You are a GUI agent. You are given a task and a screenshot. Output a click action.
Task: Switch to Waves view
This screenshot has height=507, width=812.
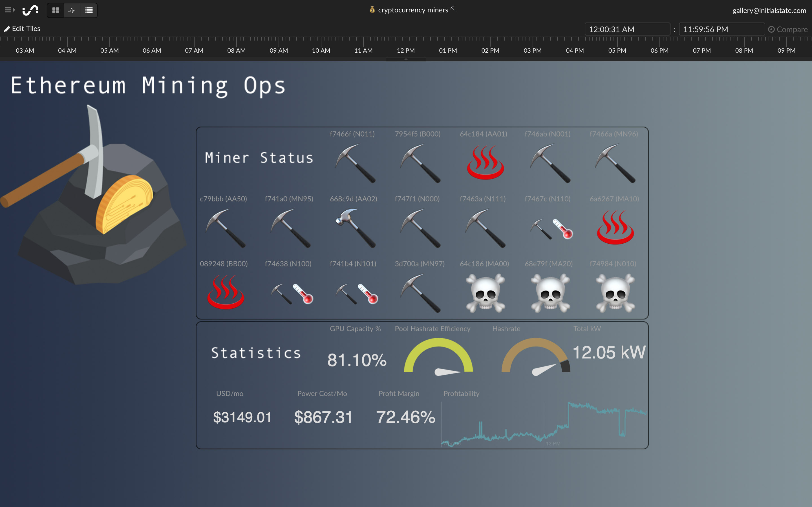point(72,10)
